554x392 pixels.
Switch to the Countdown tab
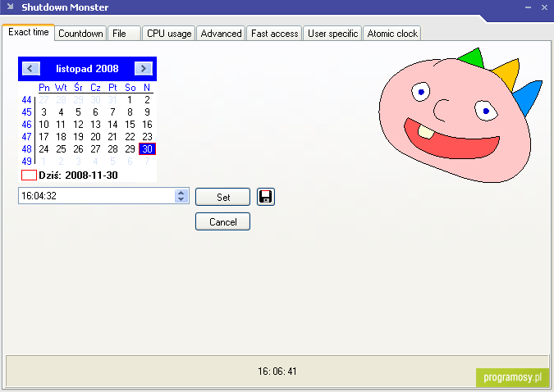(80, 34)
